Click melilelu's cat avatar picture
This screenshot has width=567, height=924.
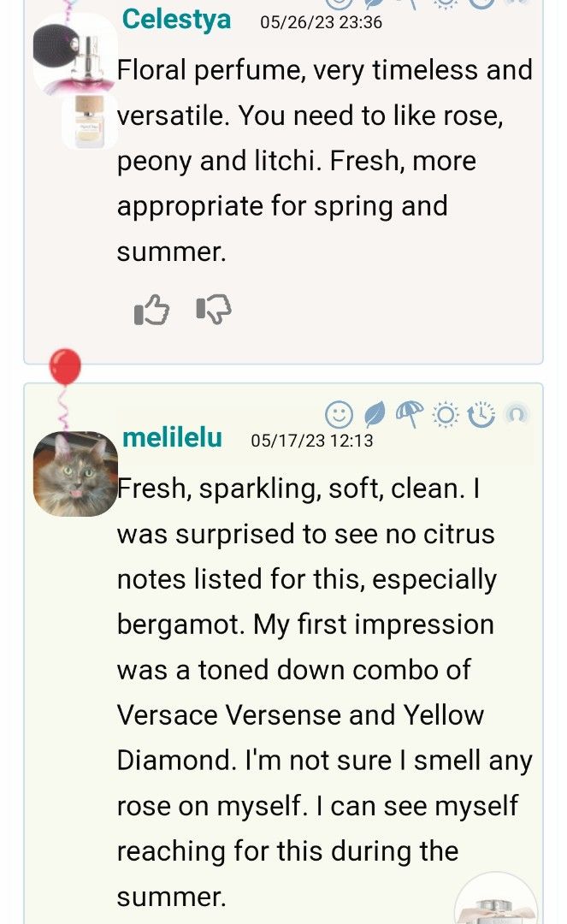click(x=75, y=474)
